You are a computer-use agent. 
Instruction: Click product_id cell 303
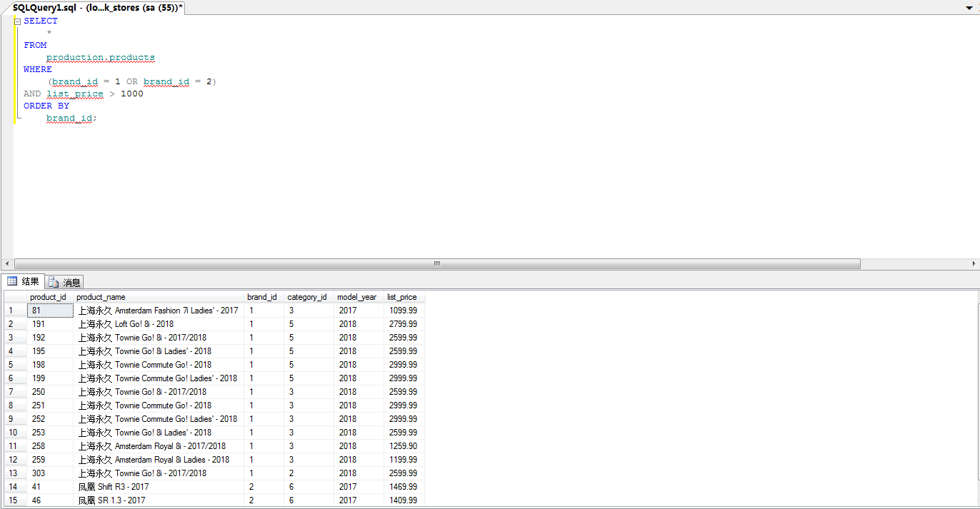pos(50,473)
